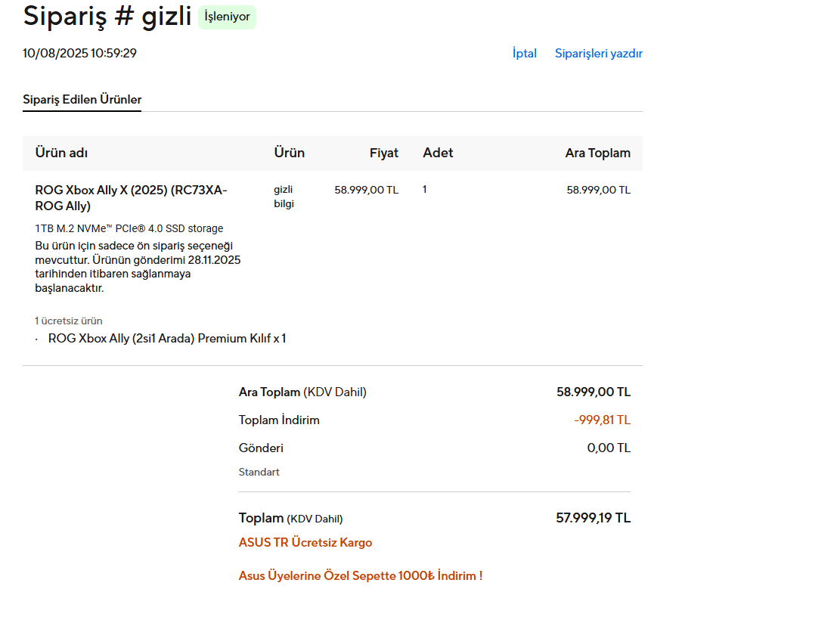Click the Ara Toplam column header
This screenshot has width=840, height=623.
pyautogui.click(x=597, y=153)
